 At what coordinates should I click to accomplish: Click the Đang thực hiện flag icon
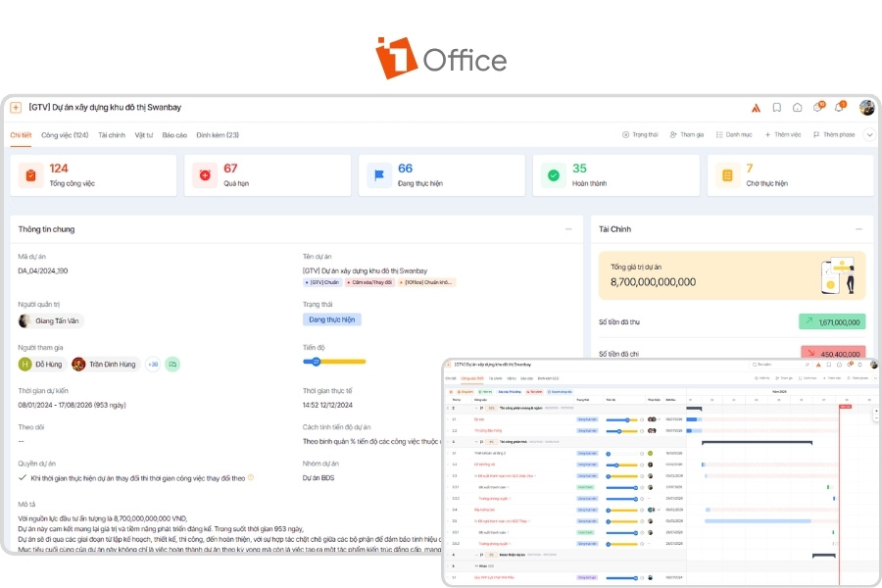[379, 175]
